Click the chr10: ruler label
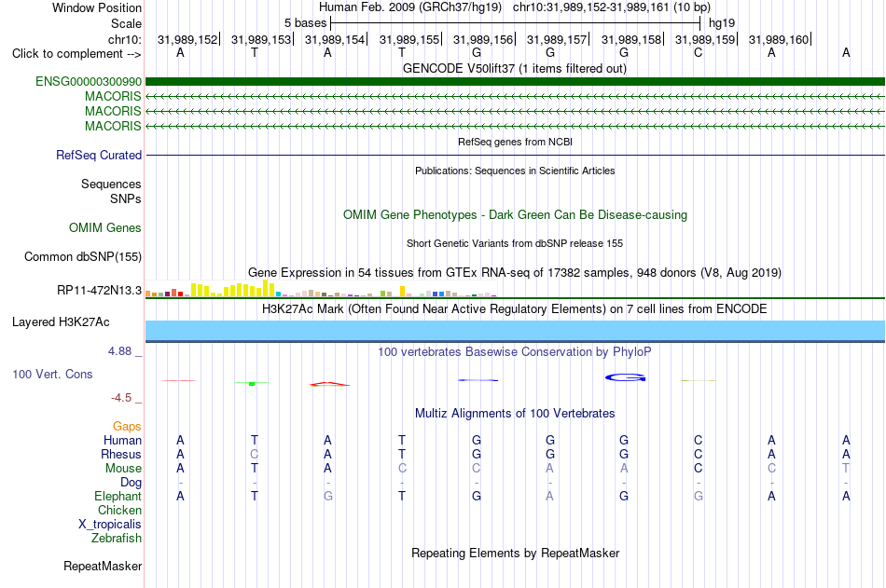Screen dimensions: 886x588 click(125, 39)
